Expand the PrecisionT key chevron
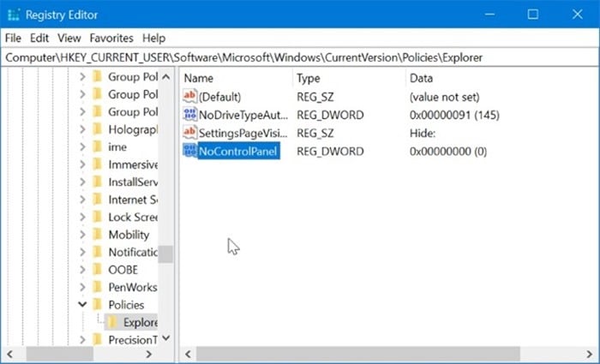The image size is (600, 364). [x=82, y=339]
